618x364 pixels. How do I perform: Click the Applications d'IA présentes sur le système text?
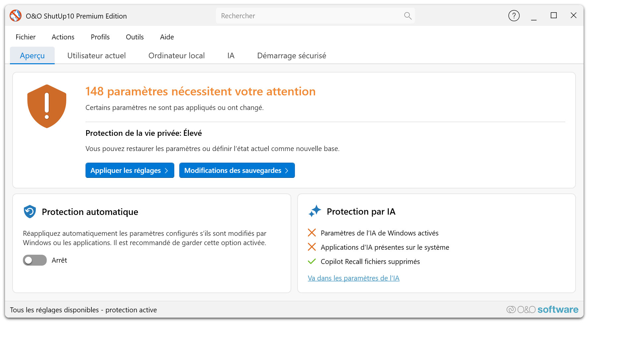pyautogui.click(x=385, y=247)
